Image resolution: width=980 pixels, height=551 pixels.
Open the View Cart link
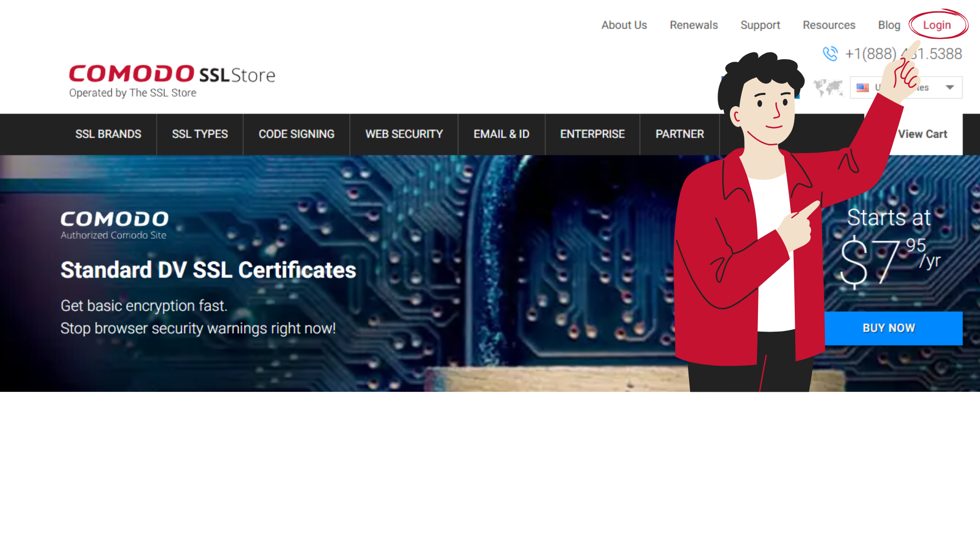[x=922, y=134]
